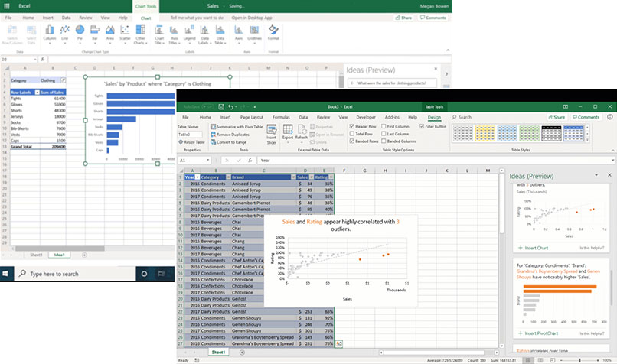
Task: Open the Data Labels options
Action: pos(204,34)
